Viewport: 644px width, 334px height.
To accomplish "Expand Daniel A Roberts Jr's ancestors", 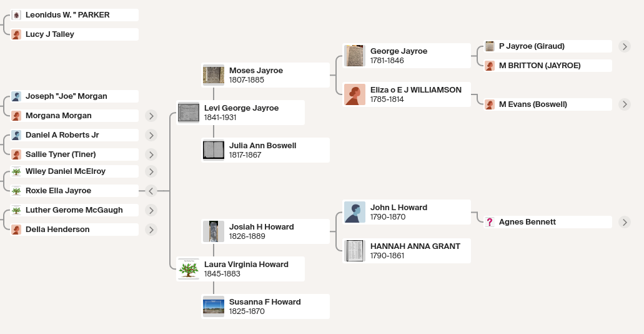I will point(151,135).
